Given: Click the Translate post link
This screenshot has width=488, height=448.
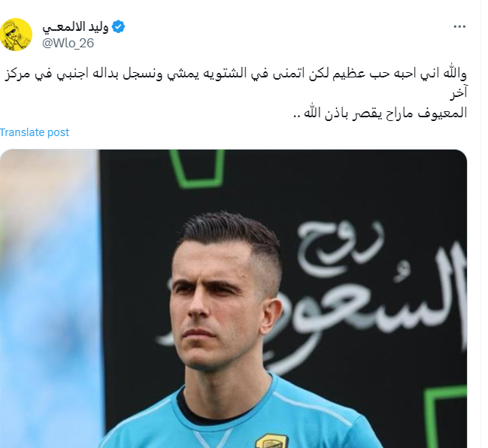Looking at the screenshot, I should 35,132.
